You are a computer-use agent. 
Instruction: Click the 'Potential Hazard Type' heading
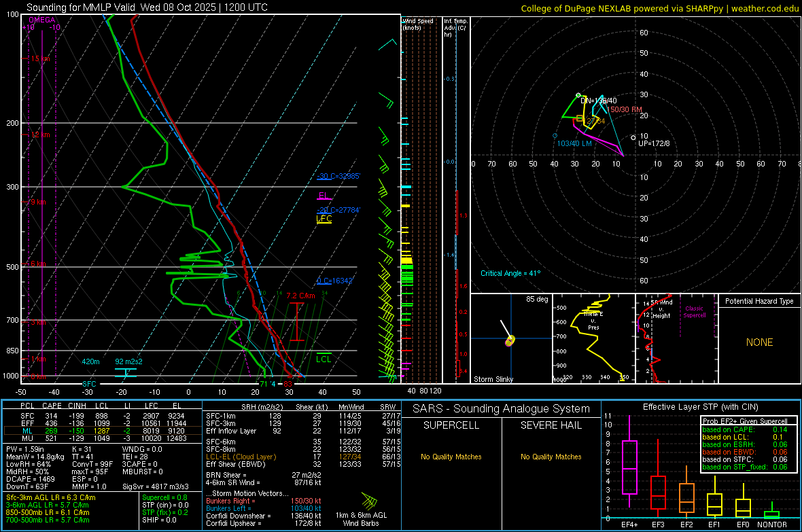coord(759,301)
